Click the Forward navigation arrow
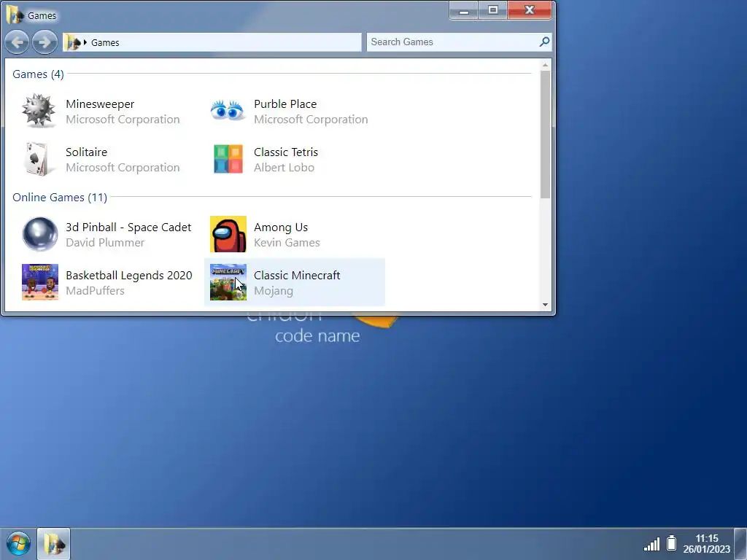Screen dimensions: 747x560 (44, 42)
